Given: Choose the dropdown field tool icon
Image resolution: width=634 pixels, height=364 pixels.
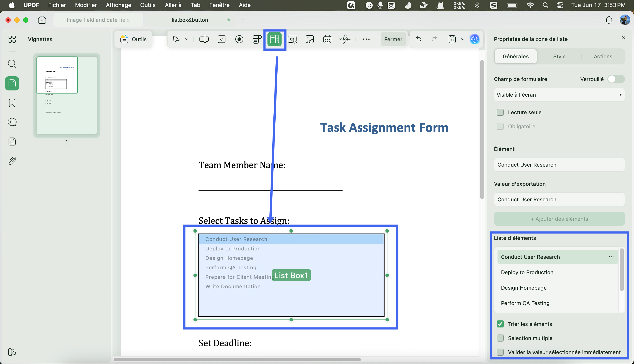Looking at the screenshot, I should 257,39.
